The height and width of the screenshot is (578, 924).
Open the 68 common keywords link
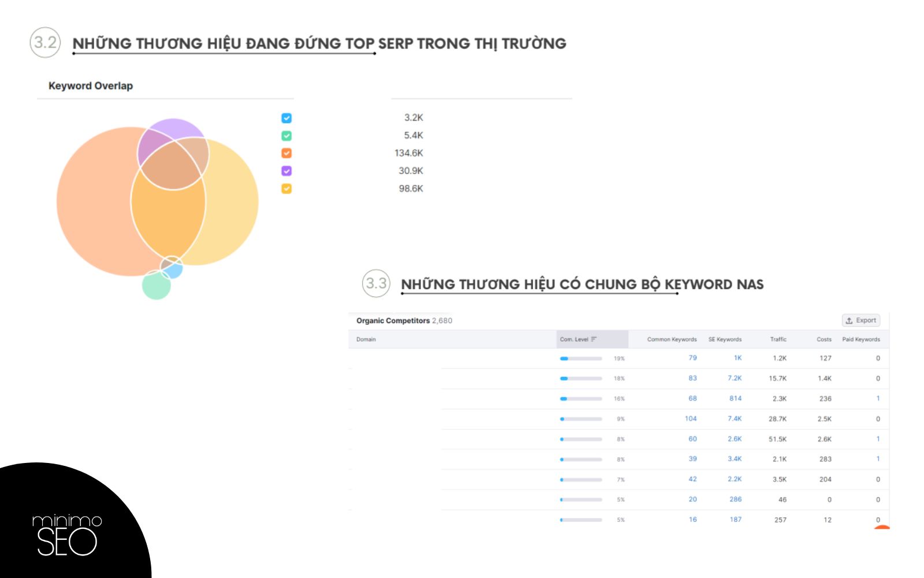(x=692, y=398)
